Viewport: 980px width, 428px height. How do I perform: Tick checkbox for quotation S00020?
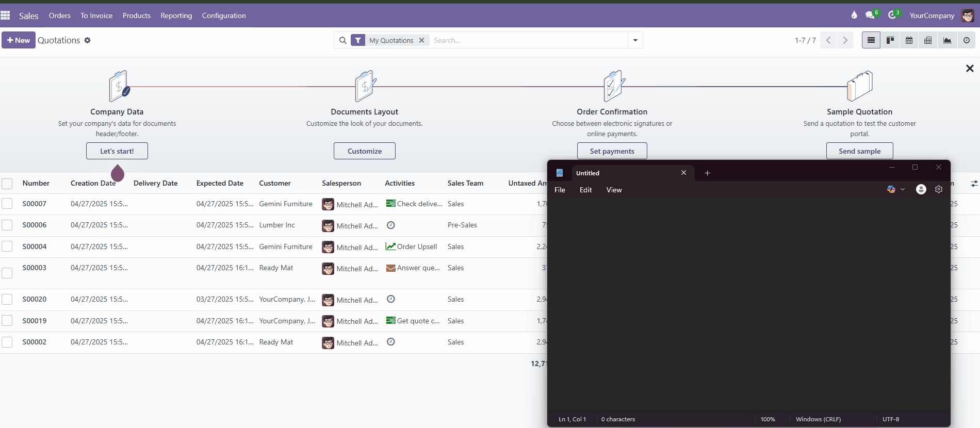point(7,299)
